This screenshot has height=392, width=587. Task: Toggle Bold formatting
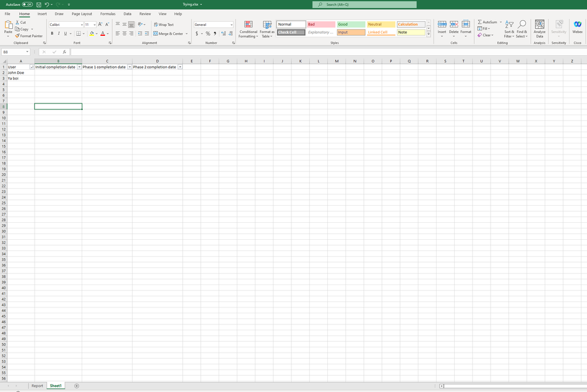pyautogui.click(x=52, y=33)
